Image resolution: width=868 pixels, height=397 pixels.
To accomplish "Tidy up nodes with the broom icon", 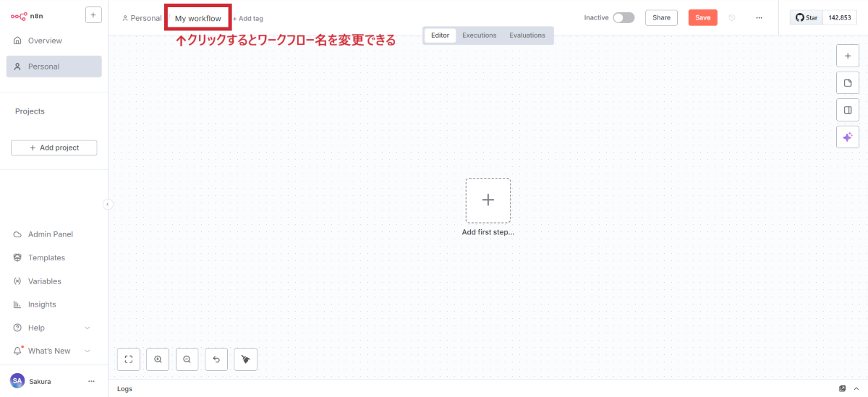I will tap(246, 359).
